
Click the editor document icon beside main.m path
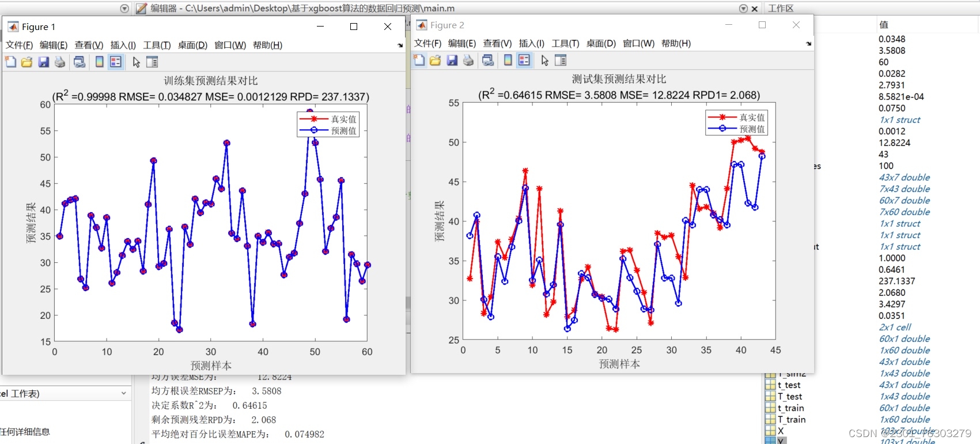141,8
